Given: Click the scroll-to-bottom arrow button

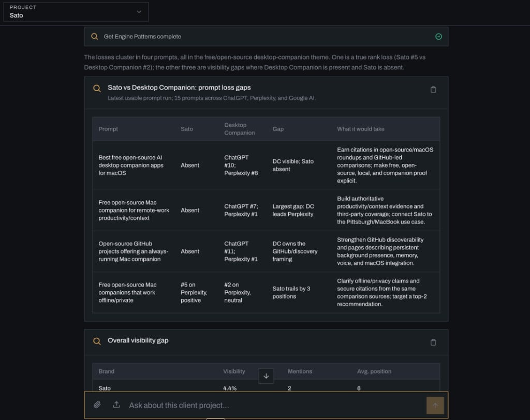Looking at the screenshot, I should [x=266, y=376].
